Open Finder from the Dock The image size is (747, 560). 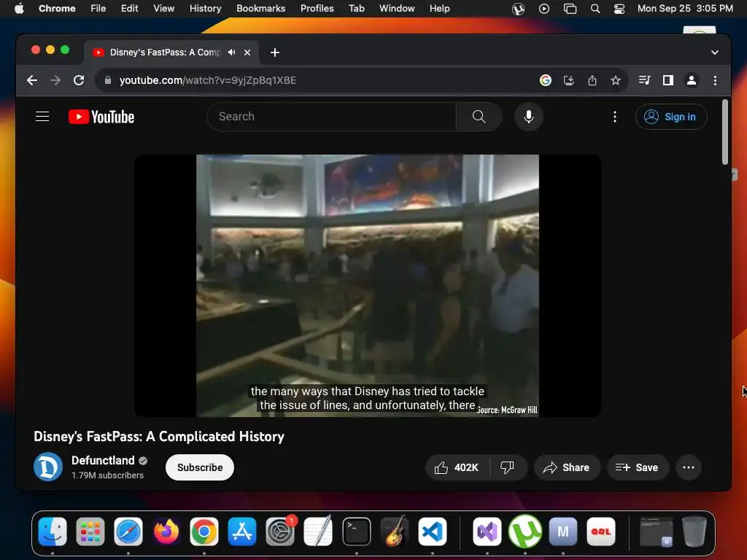pos(53,532)
